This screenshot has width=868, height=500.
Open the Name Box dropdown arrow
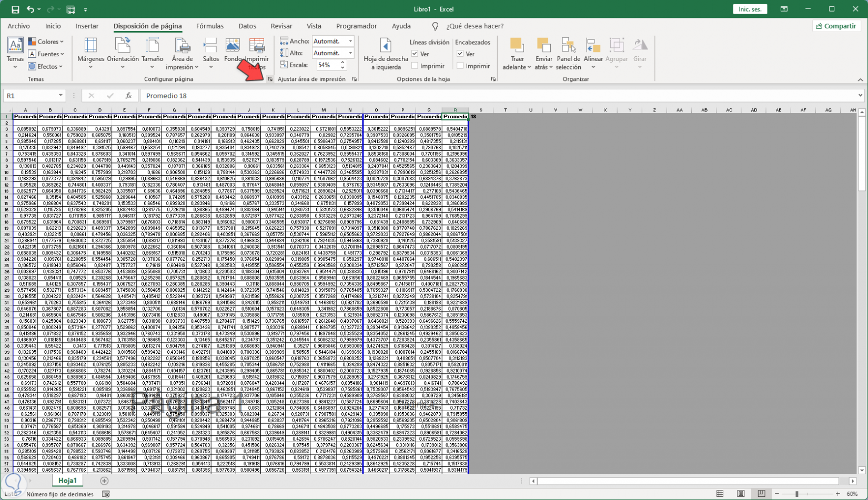(60, 96)
